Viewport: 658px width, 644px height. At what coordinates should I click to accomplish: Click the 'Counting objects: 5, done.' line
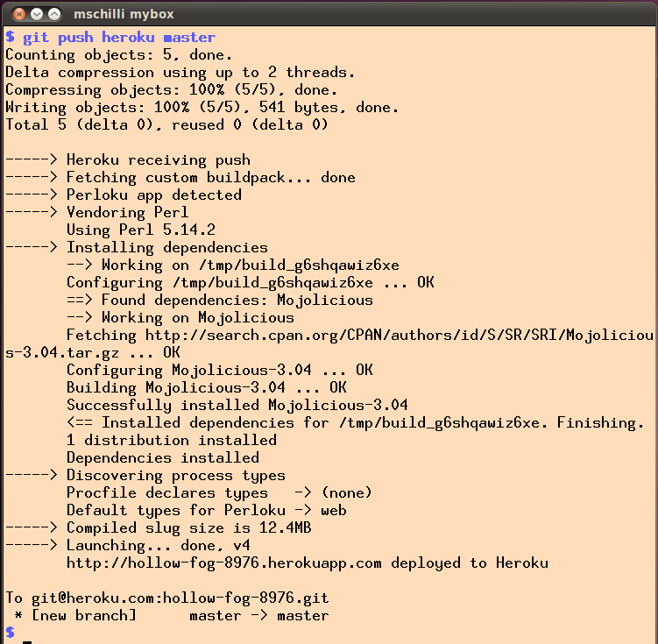point(119,55)
